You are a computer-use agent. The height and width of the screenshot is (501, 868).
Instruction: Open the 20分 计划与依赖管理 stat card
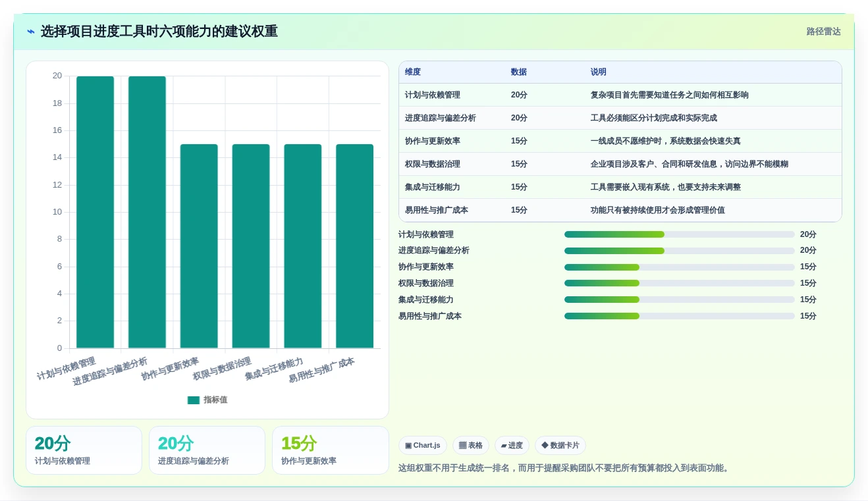tap(84, 450)
